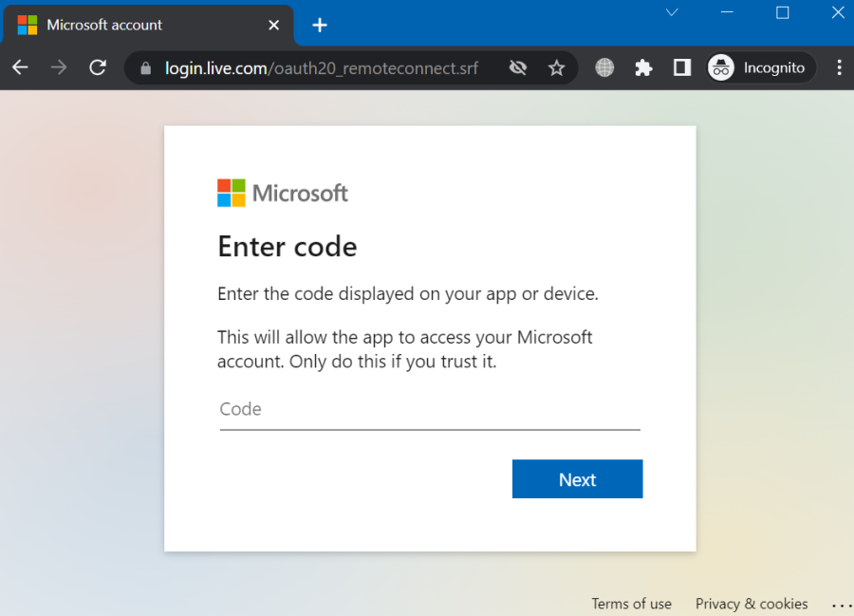Image resolution: width=854 pixels, height=616 pixels.
Task: Open the Incognito profile indicator
Action: [760, 67]
